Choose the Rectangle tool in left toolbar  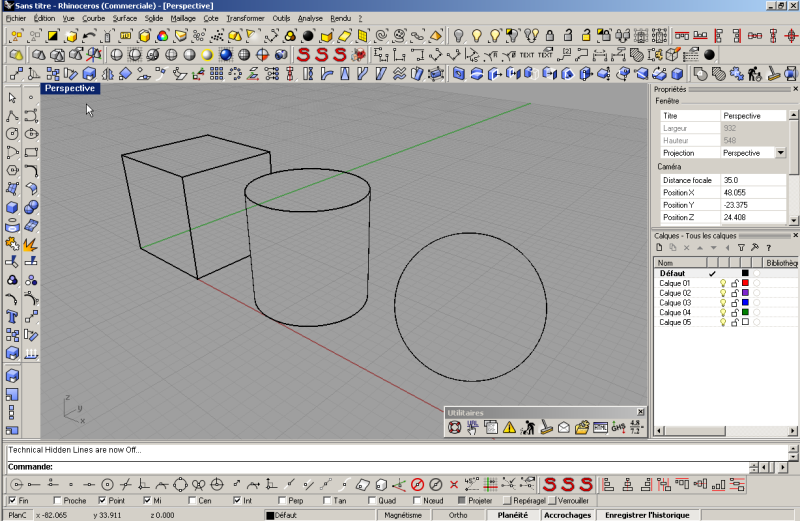(x=31, y=153)
